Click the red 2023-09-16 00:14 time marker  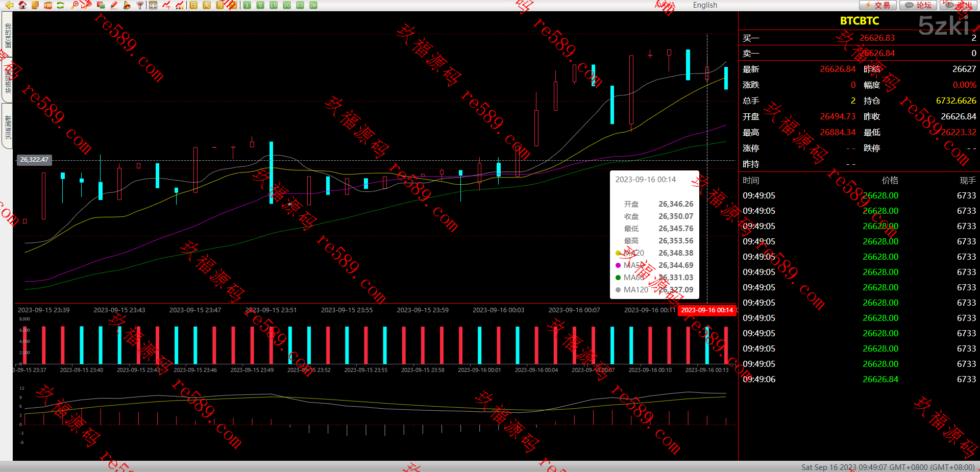tap(707, 310)
